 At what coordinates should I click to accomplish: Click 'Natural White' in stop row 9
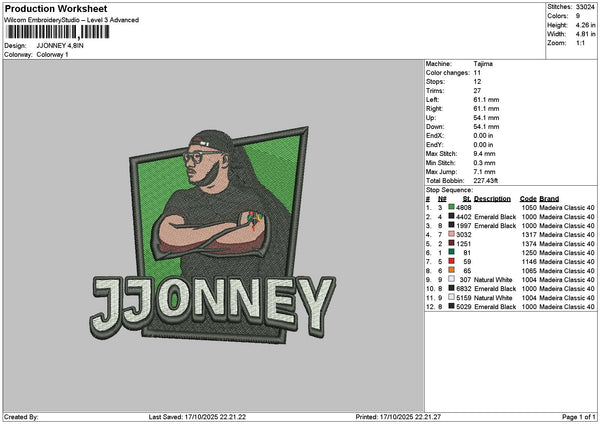coord(493,280)
